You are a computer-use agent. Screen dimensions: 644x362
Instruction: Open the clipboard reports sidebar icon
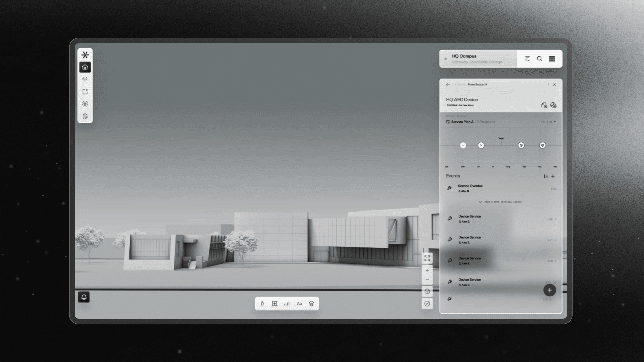click(85, 116)
